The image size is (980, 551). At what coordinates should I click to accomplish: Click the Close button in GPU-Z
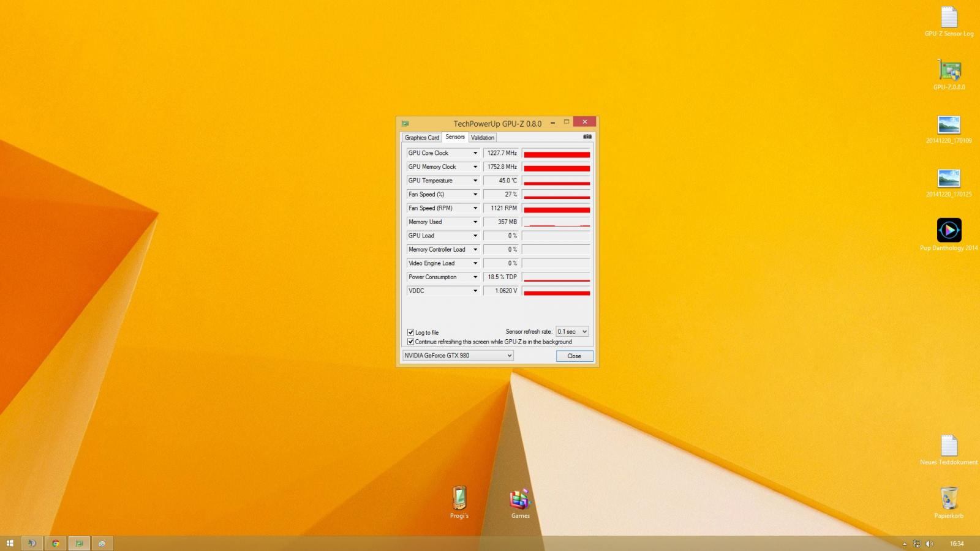tap(575, 356)
